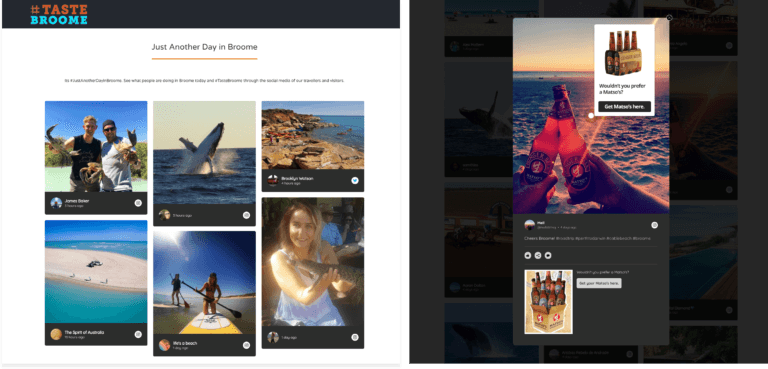Click the white hotspot dot on beer photo
768x369 pixels.
[591, 116]
